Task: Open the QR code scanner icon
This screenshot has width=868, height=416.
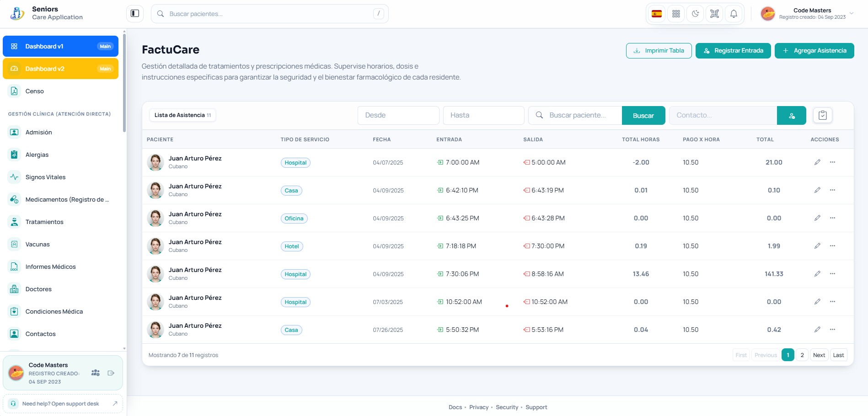Action: point(714,14)
